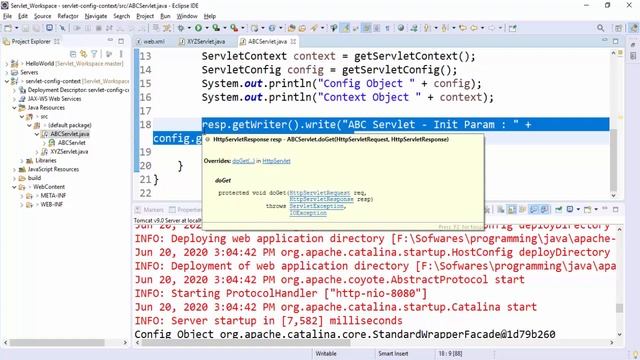Screen dimensions: 640x360
Task: Click the ServletException link in popup
Action: click(x=316, y=206)
